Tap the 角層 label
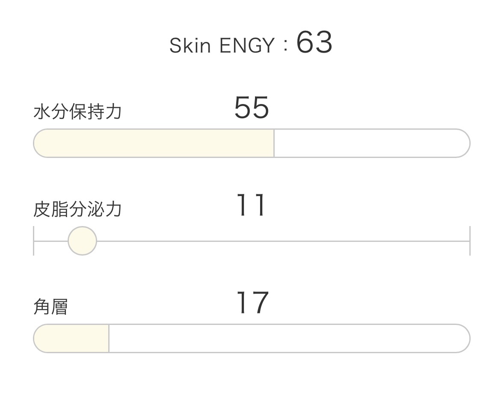 coord(50,307)
